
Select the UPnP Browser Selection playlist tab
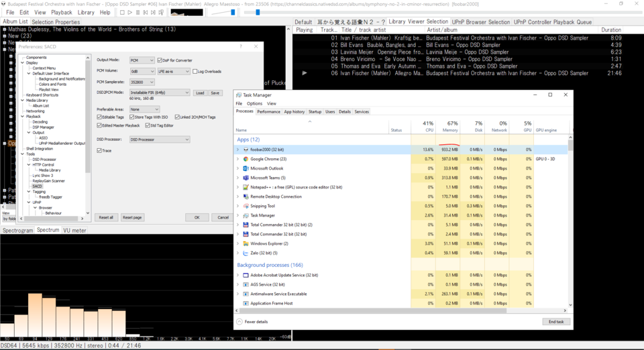[x=480, y=21]
